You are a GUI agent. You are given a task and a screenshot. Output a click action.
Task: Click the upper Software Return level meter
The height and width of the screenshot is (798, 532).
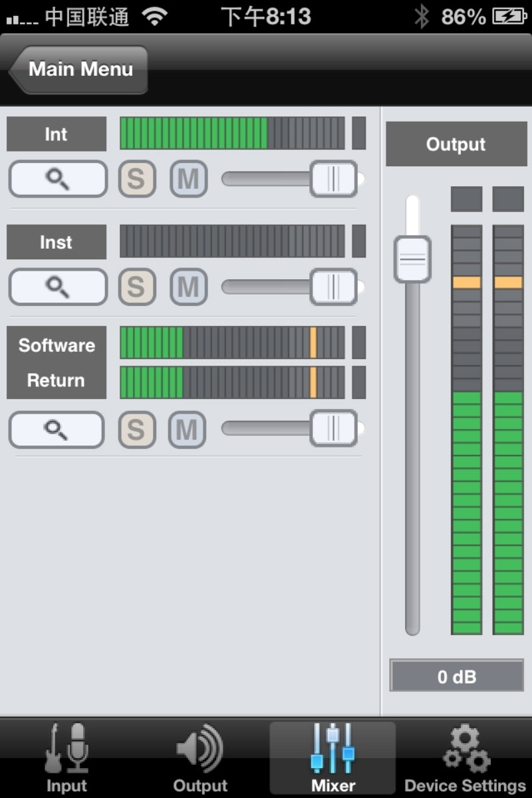pos(232,342)
